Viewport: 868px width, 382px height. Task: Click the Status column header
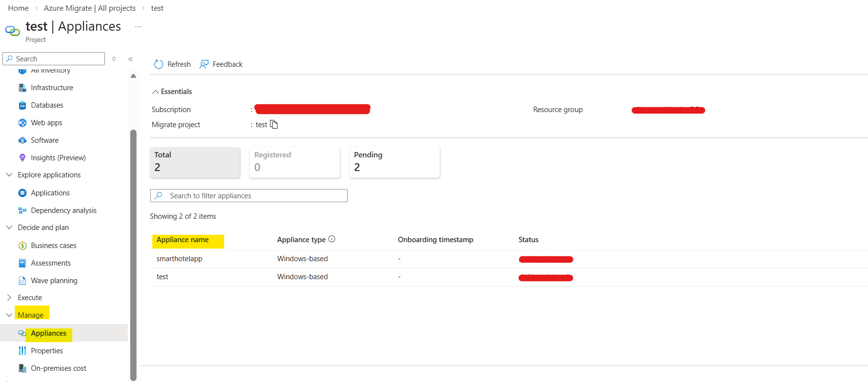[x=529, y=240]
